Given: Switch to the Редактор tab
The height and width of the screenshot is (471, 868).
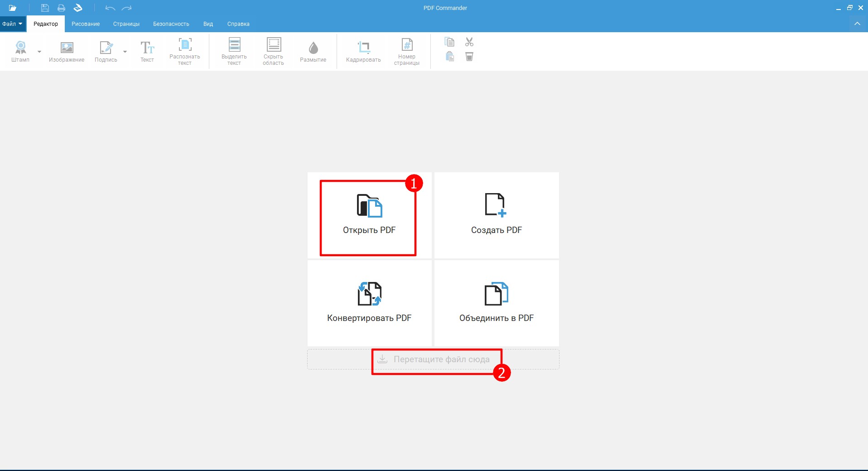Looking at the screenshot, I should tap(46, 24).
